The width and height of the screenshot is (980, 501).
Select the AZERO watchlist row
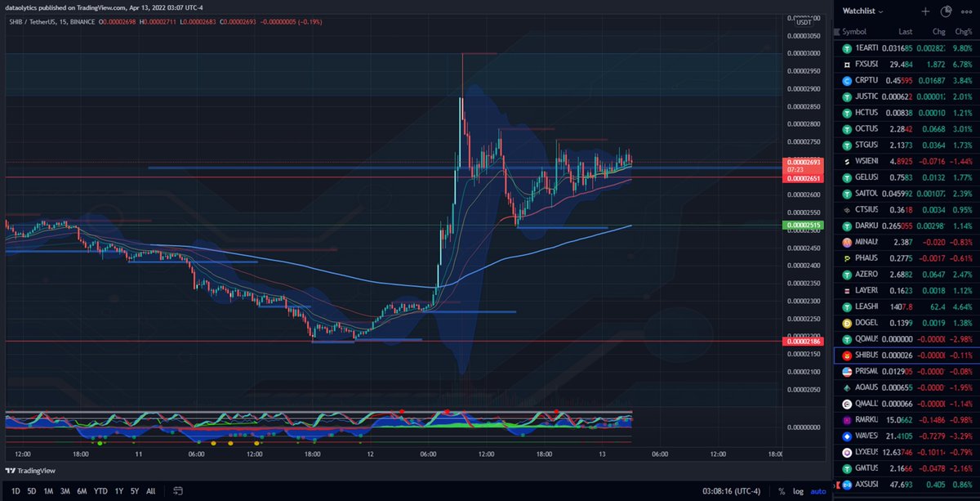click(x=906, y=274)
